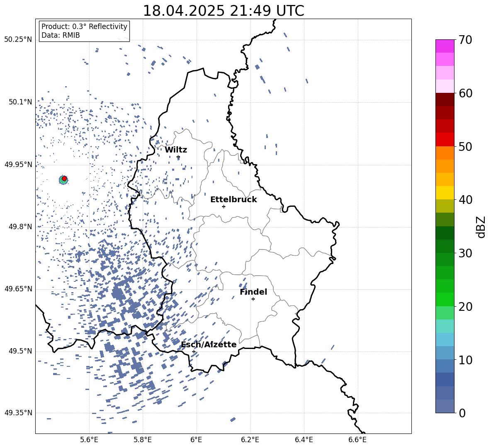491x448 pixels.
Task: Click the Esch/Alzette station cross marker
Action: [194, 351]
